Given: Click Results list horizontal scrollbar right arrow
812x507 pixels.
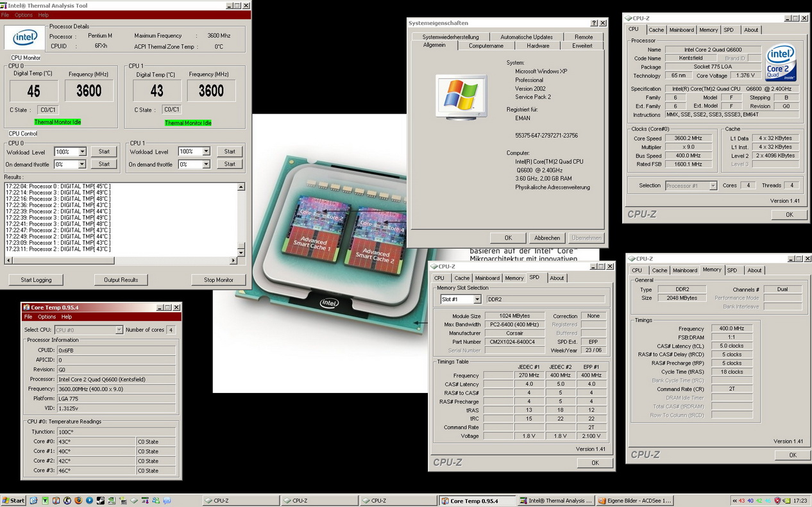Looking at the screenshot, I should click(233, 261).
